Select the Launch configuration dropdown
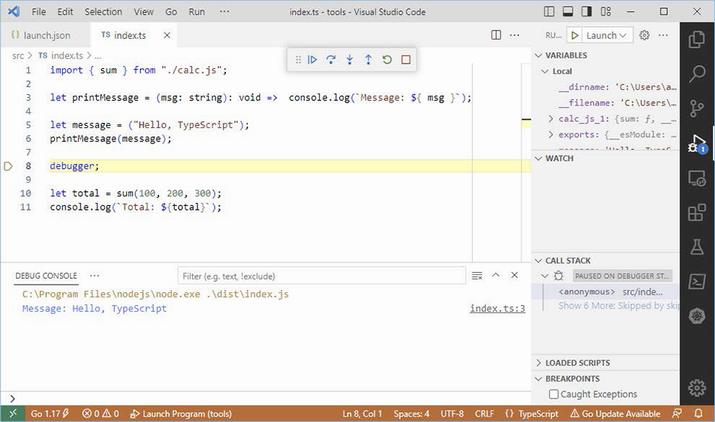 point(606,35)
